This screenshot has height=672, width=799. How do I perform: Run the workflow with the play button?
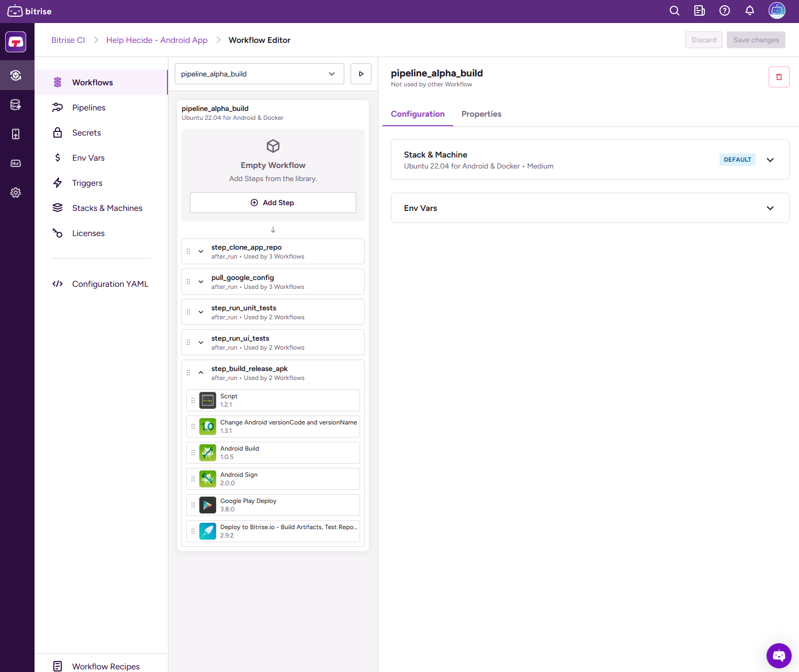[x=361, y=74]
